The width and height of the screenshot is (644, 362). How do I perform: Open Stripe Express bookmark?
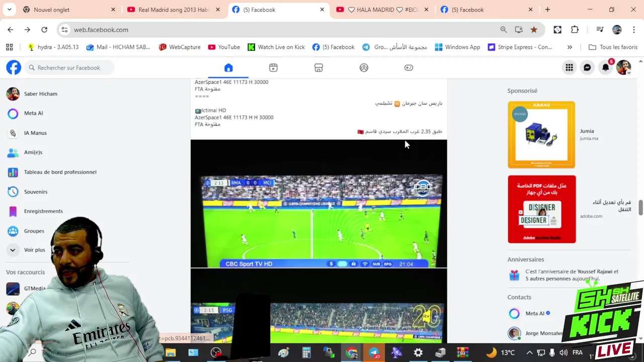[x=520, y=47]
